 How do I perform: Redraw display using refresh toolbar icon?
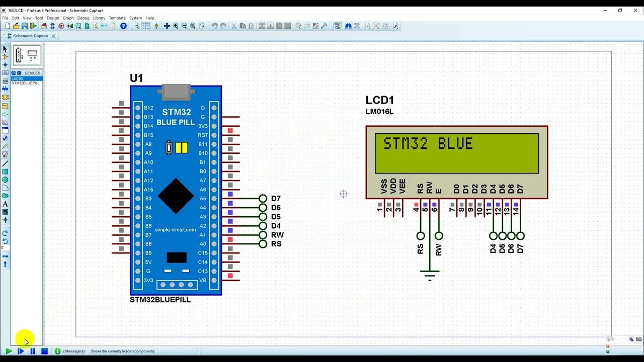coord(137,26)
